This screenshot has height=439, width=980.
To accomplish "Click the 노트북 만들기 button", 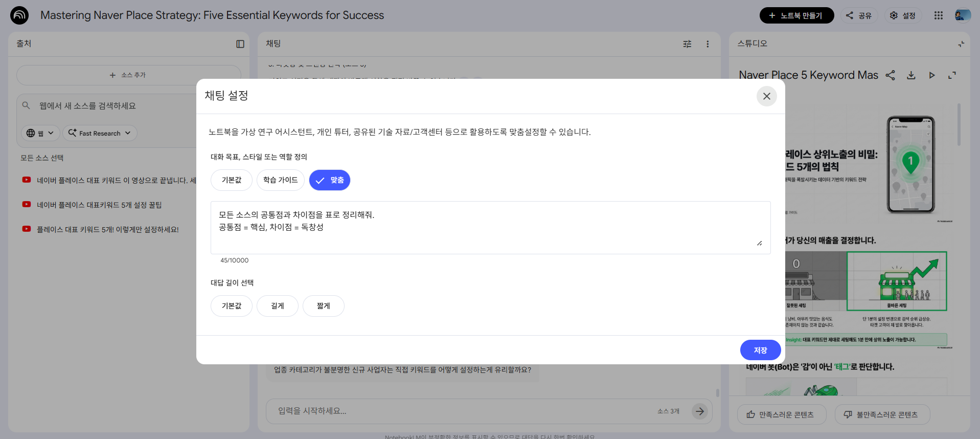I will pos(796,15).
